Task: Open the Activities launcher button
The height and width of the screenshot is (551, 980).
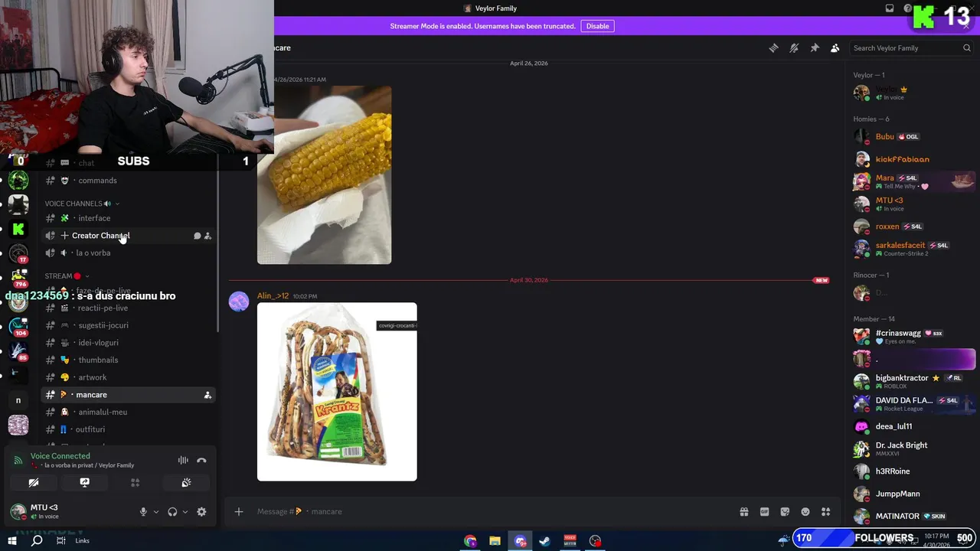Action: 135,483
